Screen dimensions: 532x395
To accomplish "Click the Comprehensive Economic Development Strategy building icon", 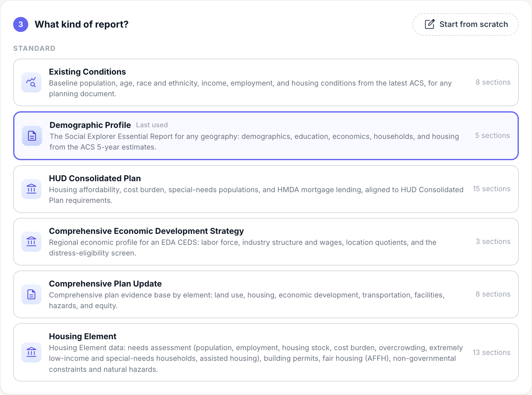I will pyautogui.click(x=31, y=242).
